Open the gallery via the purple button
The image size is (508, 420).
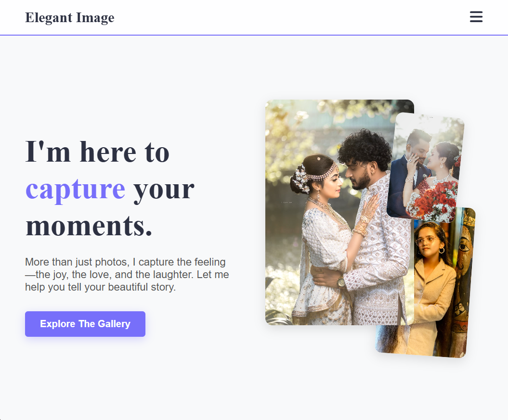coord(85,324)
